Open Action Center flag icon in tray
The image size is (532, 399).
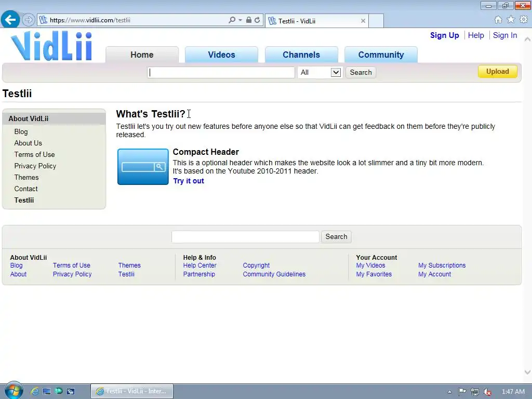462,392
